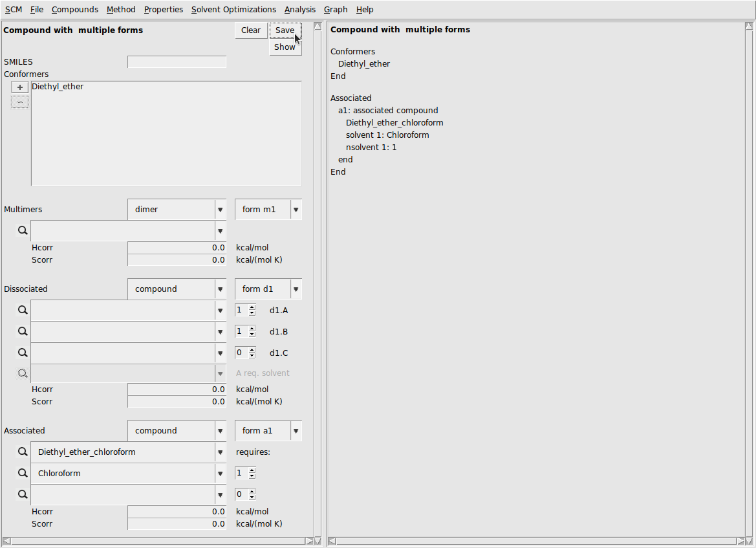
Task: Click search icon for Dissociated d1.B row
Action: coord(23,331)
